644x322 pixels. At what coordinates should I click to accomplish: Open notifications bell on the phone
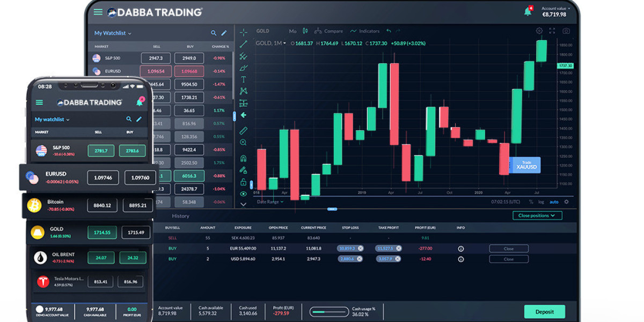coord(140,102)
